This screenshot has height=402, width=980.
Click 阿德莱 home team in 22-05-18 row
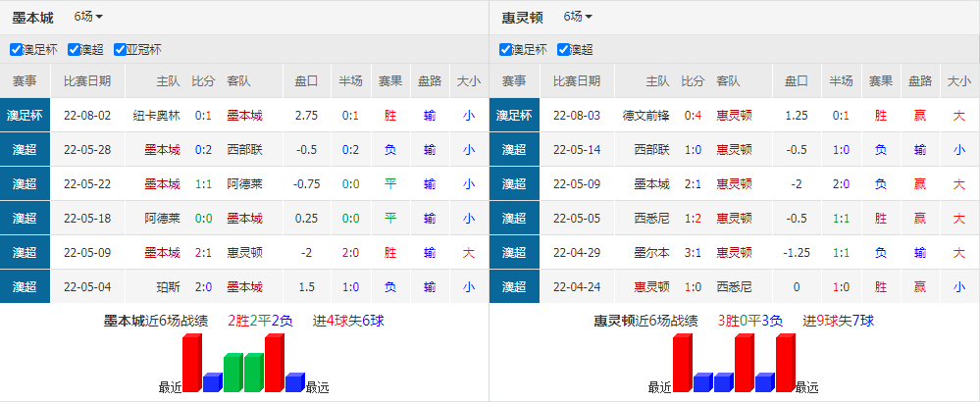(163, 219)
